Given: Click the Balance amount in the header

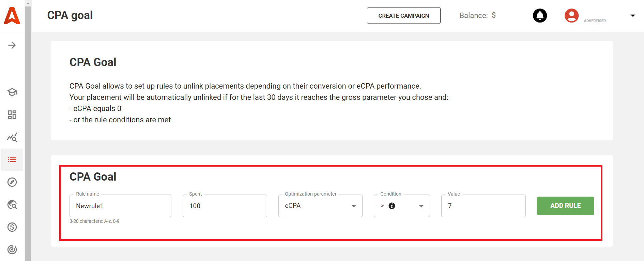Looking at the screenshot, I should click(477, 15).
